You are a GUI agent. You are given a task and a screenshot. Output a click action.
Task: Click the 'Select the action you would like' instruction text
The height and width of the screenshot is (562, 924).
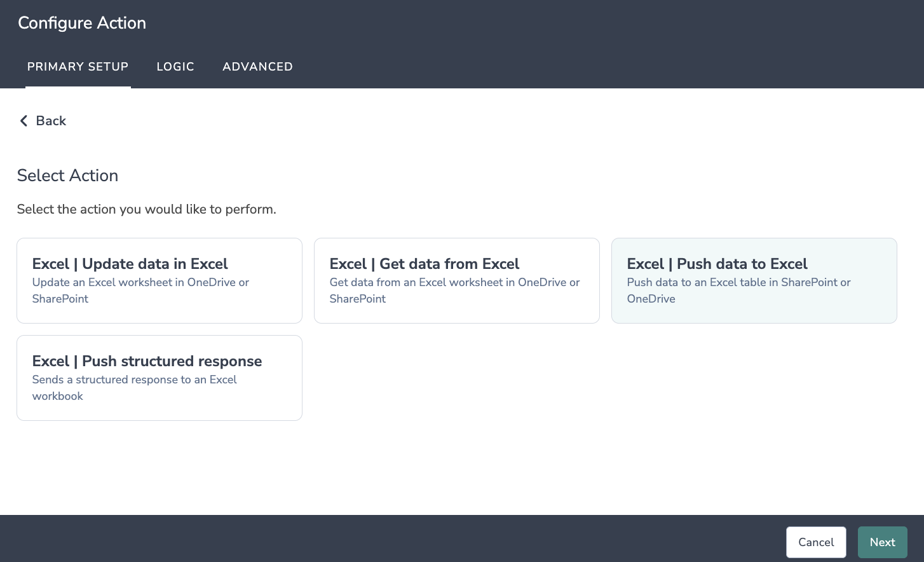coord(146,209)
